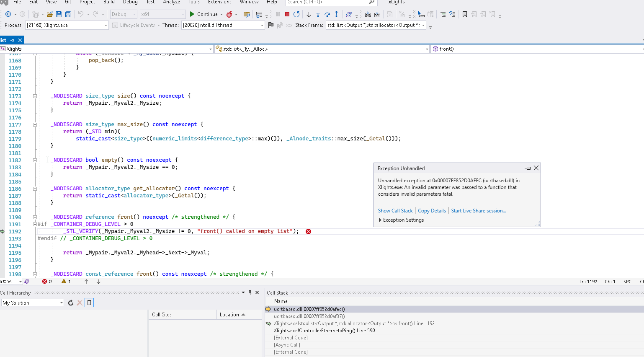Screen dimensions: 644x357
Task: Stop Debugging with the red square icon
Action: click(287, 14)
